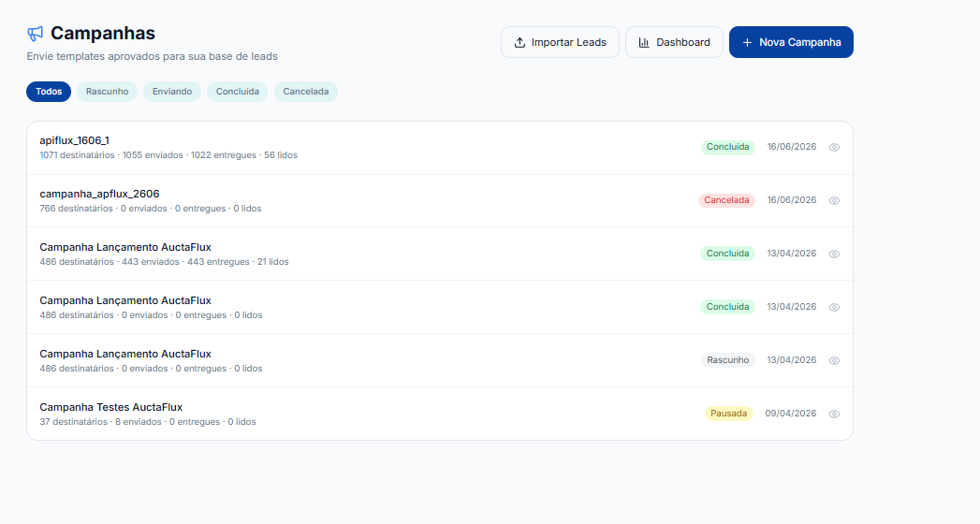Viewport: 980px width, 524px height.
Task: Select the Todos filter chip
Action: point(49,91)
